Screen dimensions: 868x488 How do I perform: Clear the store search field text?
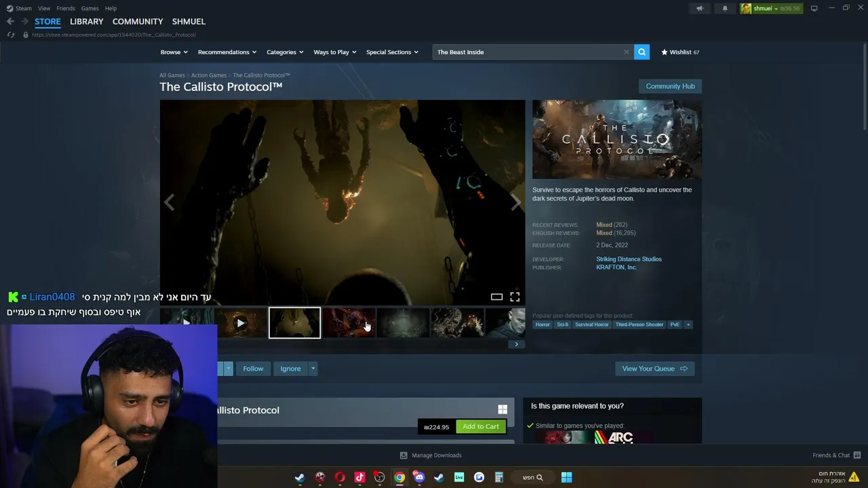[x=626, y=52]
